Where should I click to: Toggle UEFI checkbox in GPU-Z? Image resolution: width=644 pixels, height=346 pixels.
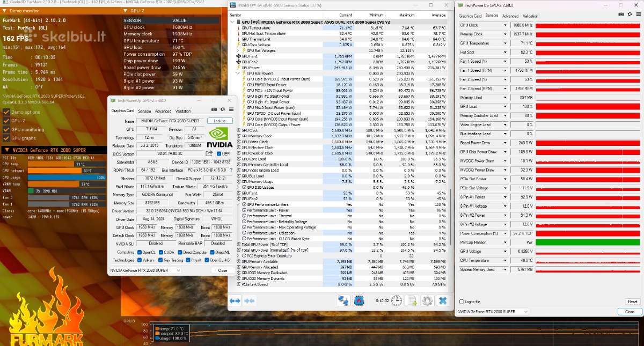tap(219, 153)
